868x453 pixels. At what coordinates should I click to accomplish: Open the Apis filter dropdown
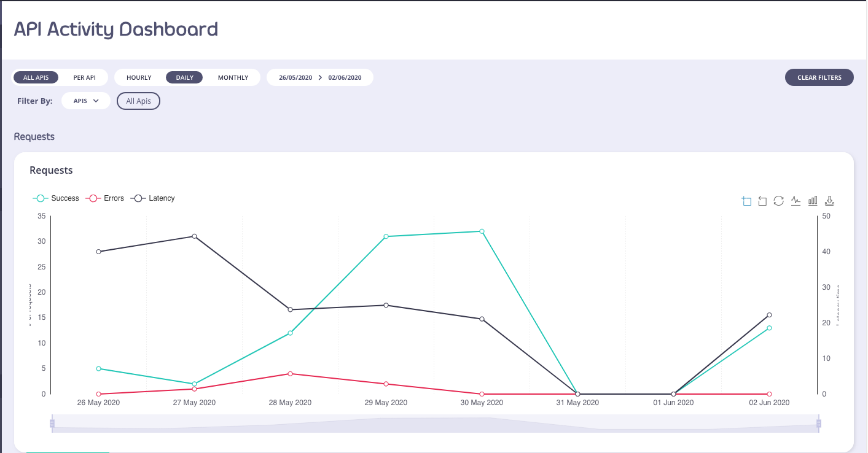[86, 101]
